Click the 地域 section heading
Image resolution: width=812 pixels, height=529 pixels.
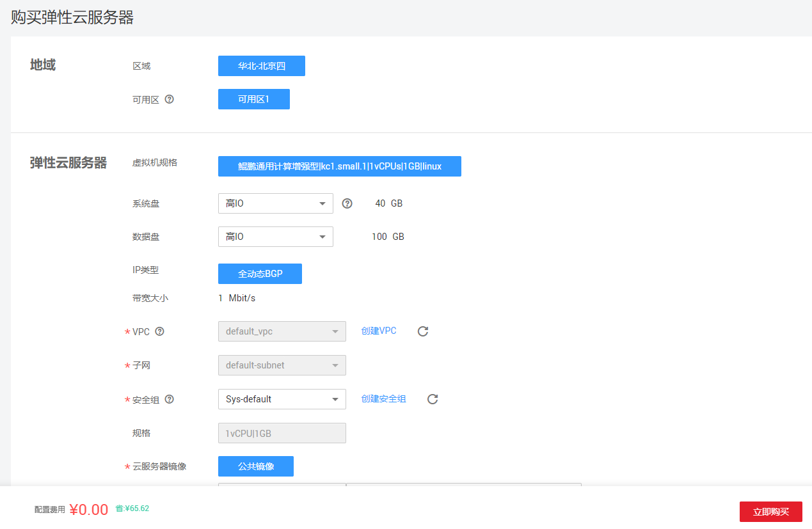[x=43, y=65]
